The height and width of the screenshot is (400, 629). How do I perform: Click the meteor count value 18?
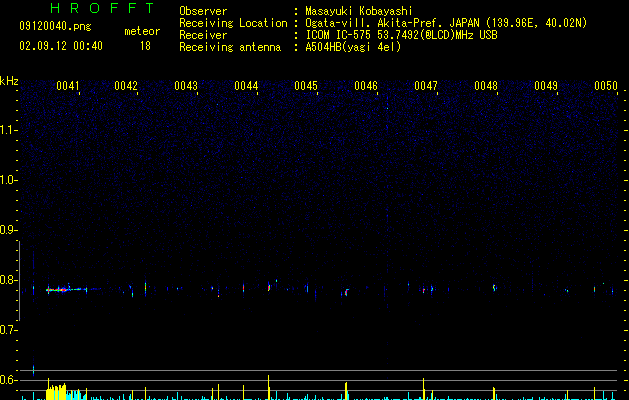coord(145,46)
